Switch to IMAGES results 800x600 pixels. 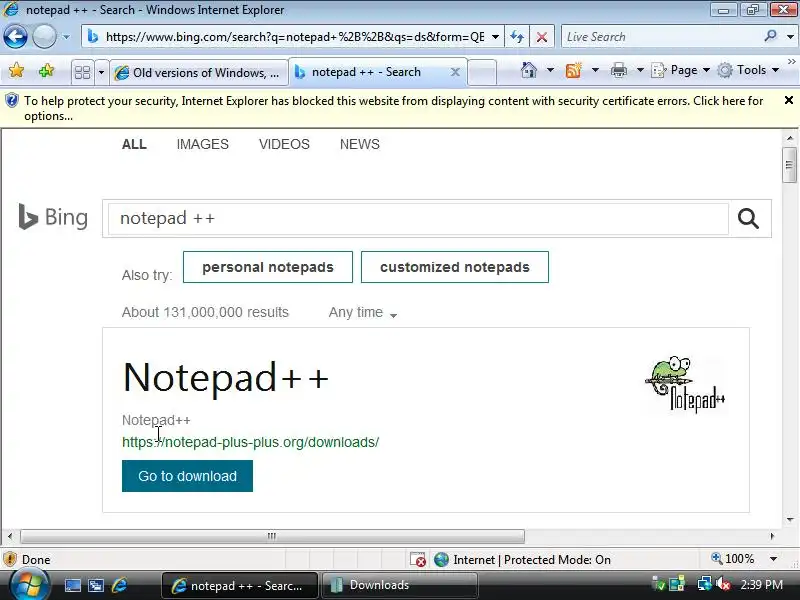pos(203,144)
